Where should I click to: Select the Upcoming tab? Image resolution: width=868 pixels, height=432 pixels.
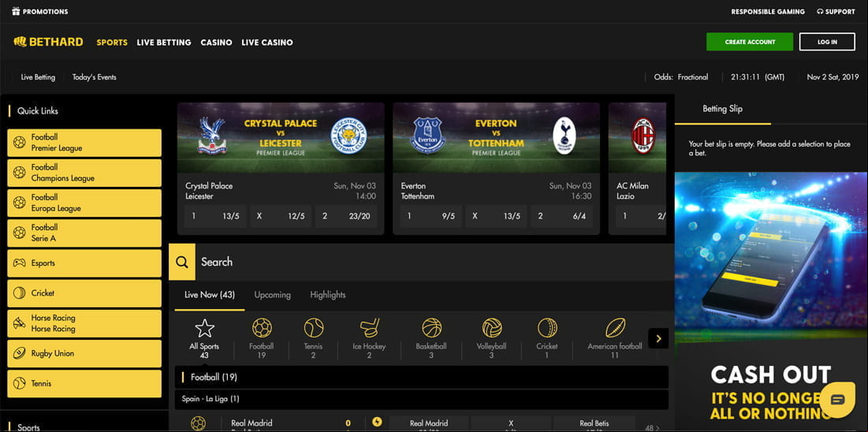272,295
